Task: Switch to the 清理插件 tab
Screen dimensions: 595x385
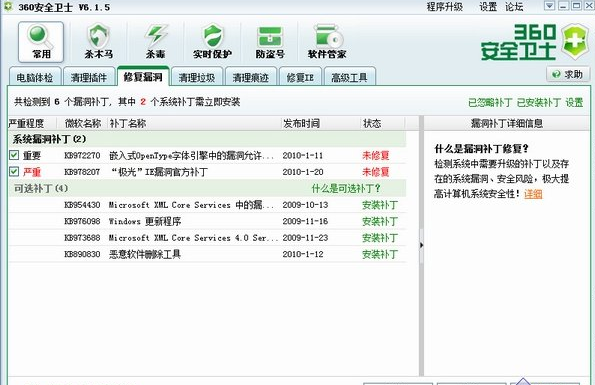Action: click(x=89, y=77)
